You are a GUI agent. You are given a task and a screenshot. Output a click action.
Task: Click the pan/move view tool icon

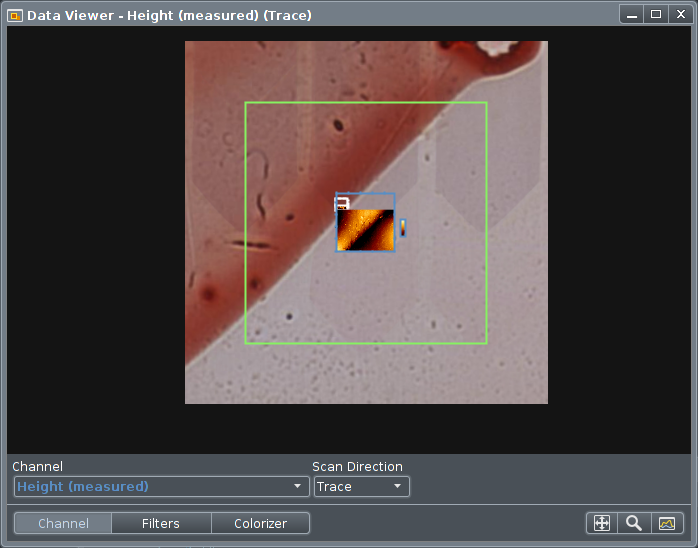click(x=602, y=523)
